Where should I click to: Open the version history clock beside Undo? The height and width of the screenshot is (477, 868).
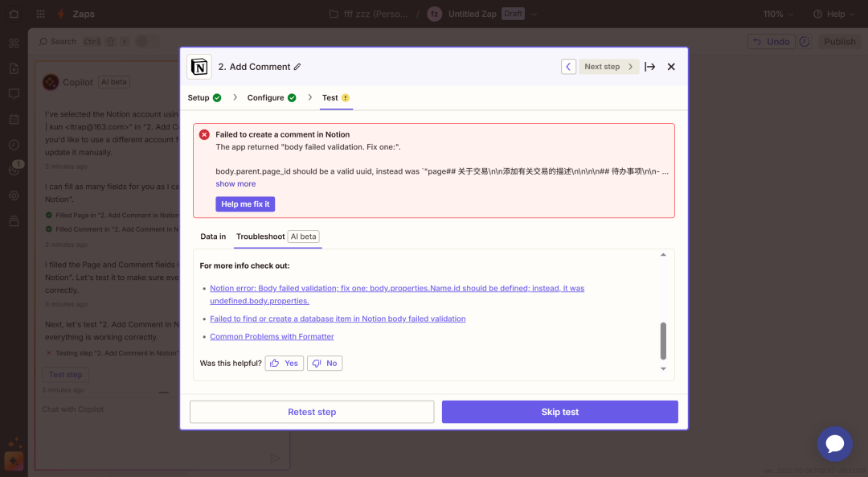coord(805,42)
